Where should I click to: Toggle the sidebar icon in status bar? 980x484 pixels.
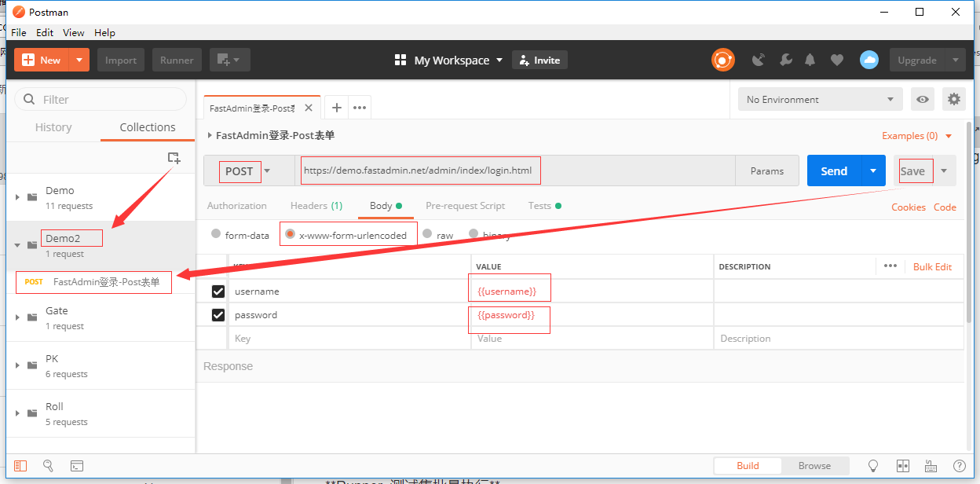(x=20, y=465)
